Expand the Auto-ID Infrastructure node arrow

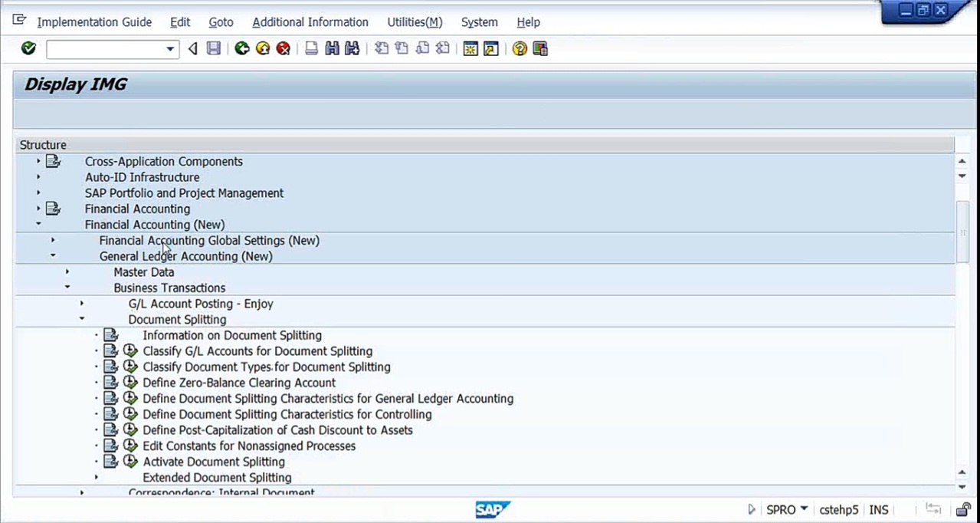pyautogui.click(x=38, y=177)
